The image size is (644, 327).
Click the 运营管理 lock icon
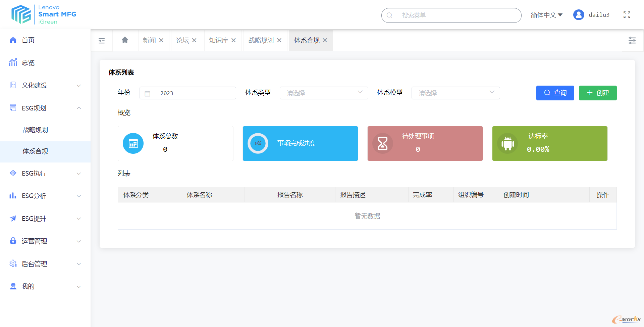[13, 241]
